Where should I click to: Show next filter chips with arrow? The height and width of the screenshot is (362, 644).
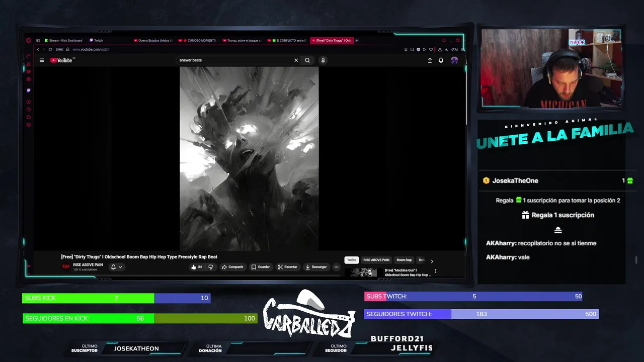(432, 261)
